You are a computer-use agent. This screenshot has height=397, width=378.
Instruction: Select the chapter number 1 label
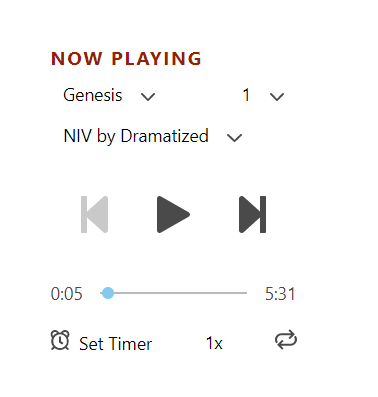point(246,95)
